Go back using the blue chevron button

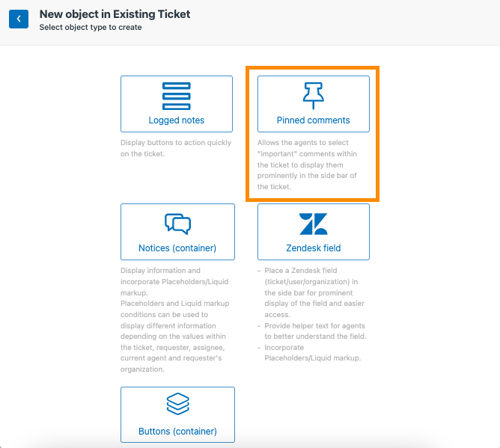(x=19, y=19)
